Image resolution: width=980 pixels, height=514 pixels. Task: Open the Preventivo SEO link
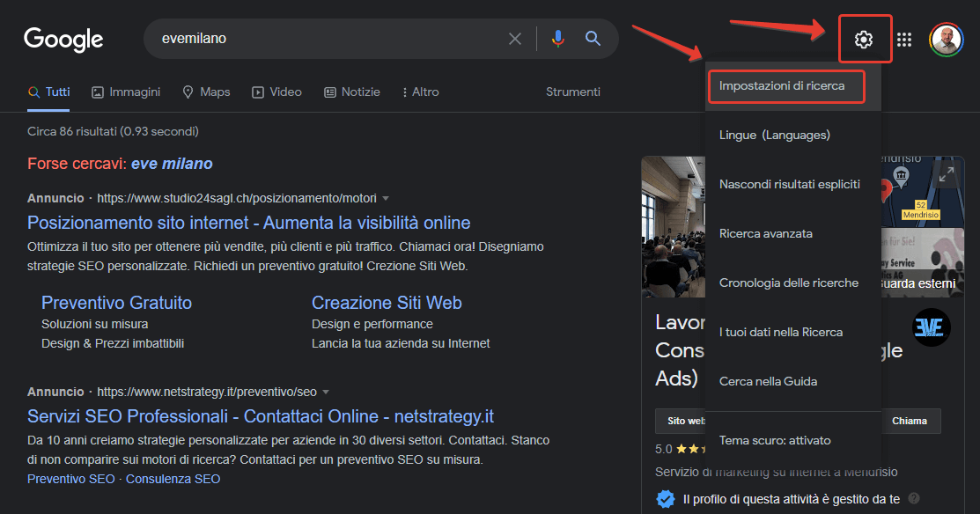[71, 479]
